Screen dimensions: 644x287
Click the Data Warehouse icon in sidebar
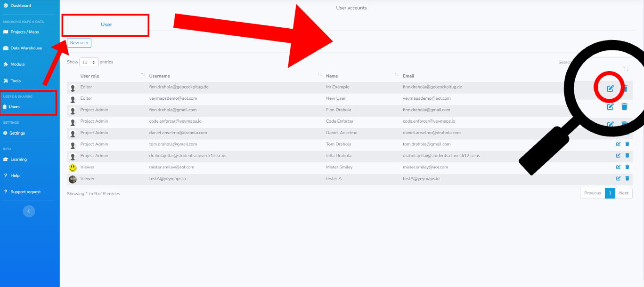pos(6,48)
